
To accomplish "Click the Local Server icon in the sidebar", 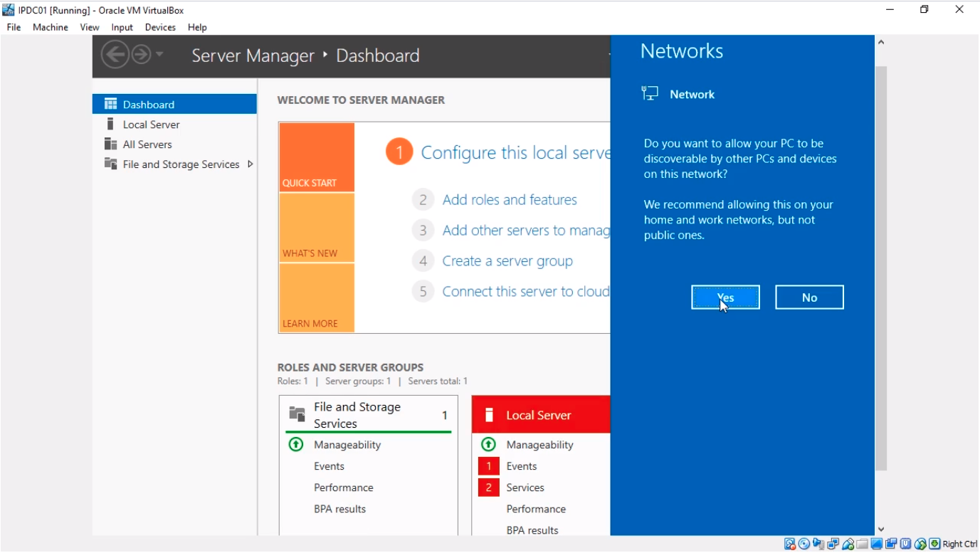I will (x=110, y=124).
